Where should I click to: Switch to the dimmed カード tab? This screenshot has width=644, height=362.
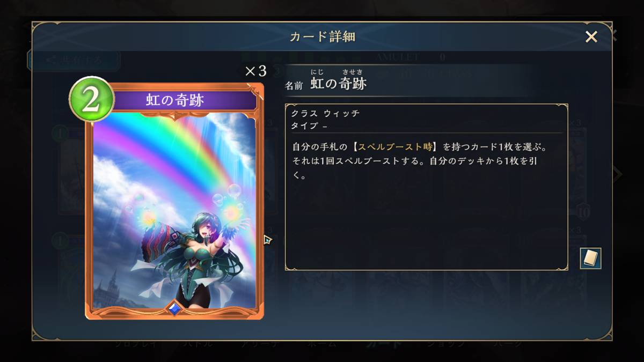383,344
